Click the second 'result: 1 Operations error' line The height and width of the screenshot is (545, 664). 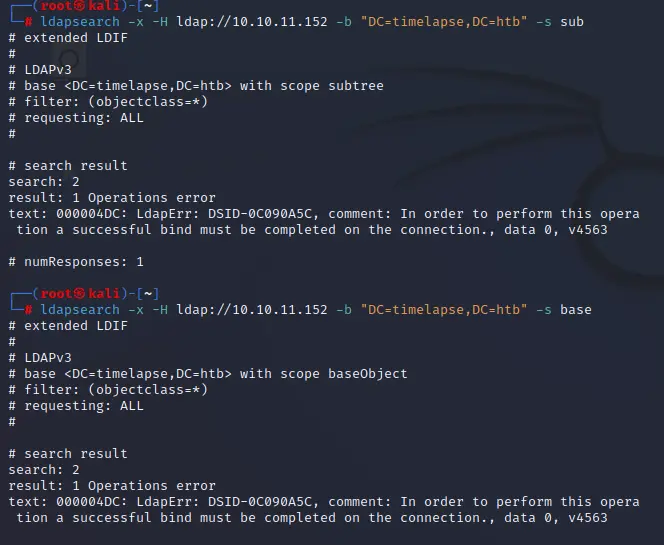point(112,486)
